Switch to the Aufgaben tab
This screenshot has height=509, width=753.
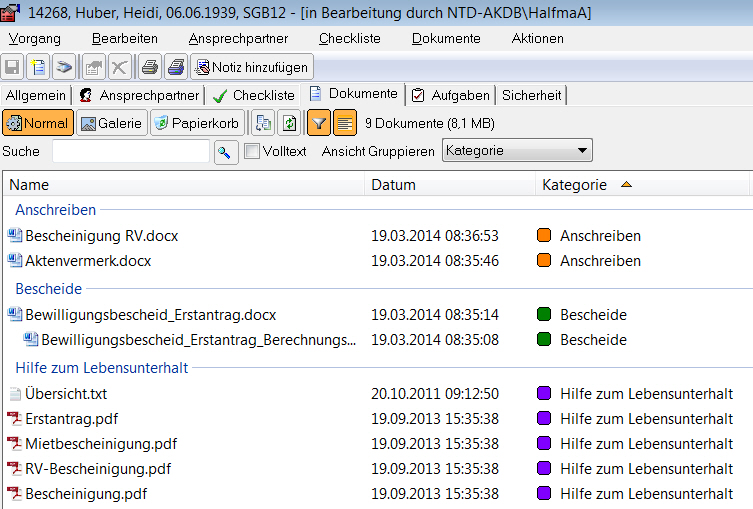451,95
